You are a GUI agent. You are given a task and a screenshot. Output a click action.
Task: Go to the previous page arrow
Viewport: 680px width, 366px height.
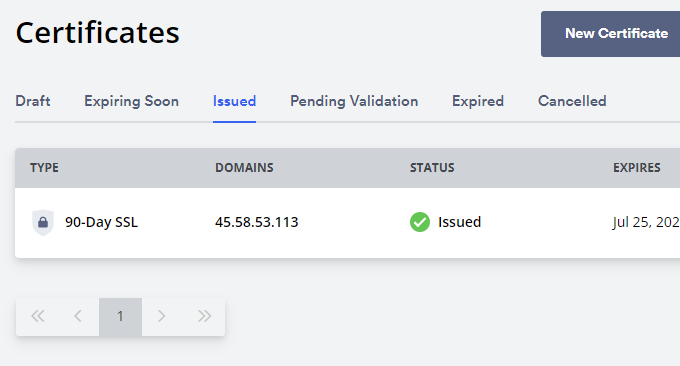click(78, 316)
